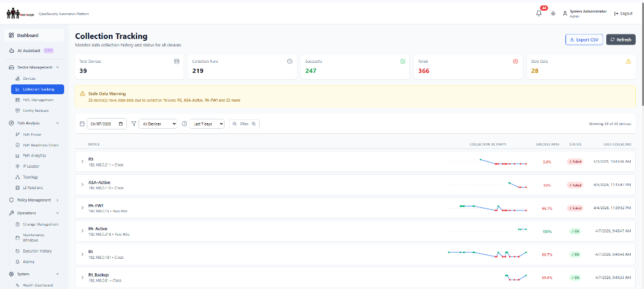The image size is (644, 289).
Task: Click the Last Collected column header
Action: pyautogui.click(x=618, y=144)
